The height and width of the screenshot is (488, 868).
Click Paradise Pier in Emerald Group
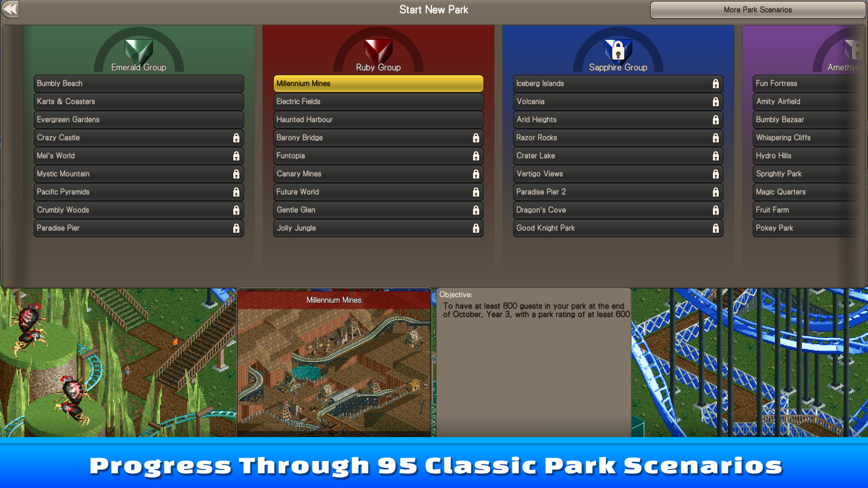(136, 228)
